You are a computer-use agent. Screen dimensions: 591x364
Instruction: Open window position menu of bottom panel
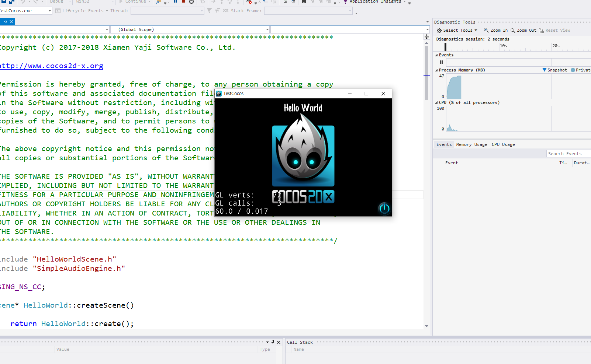[267, 342]
